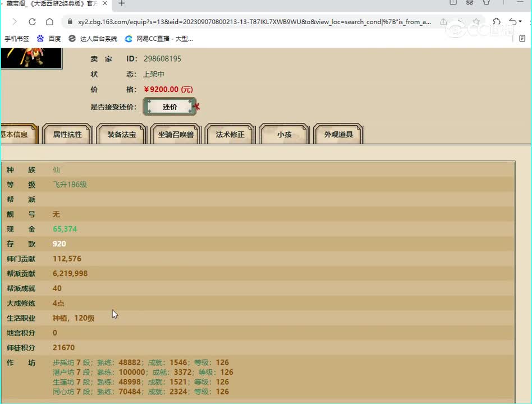Click the character avatar thumbnail
This screenshot has width=532, height=404.
31,58
